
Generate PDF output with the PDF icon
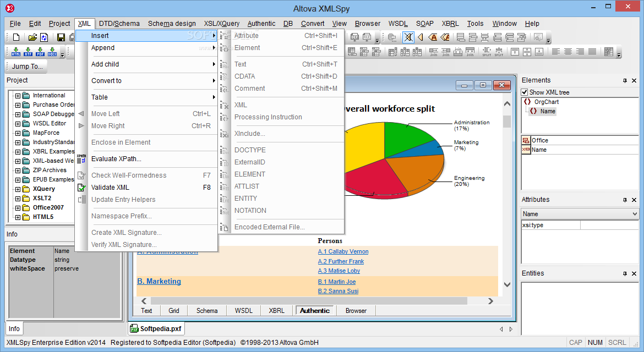pos(40,52)
